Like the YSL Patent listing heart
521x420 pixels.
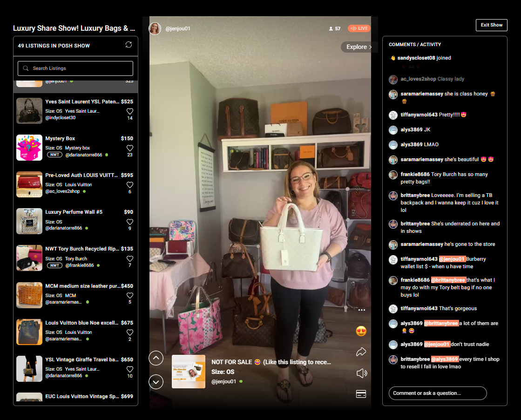coord(130,111)
